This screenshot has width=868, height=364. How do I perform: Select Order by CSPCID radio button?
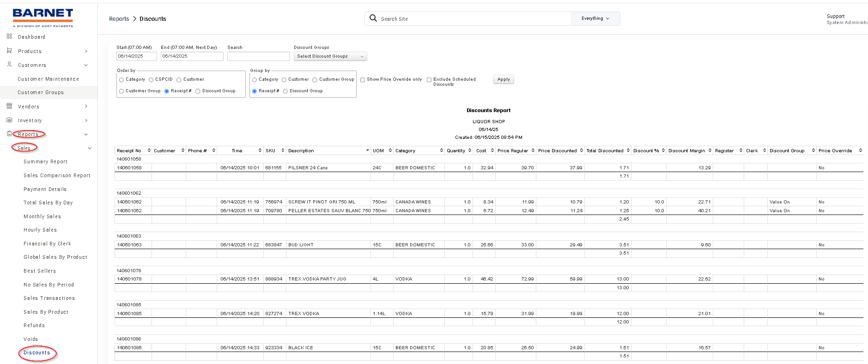pyautogui.click(x=151, y=80)
